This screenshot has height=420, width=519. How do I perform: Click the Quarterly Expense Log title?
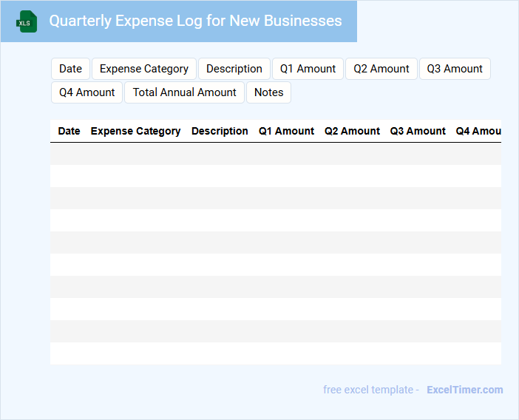(x=195, y=21)
